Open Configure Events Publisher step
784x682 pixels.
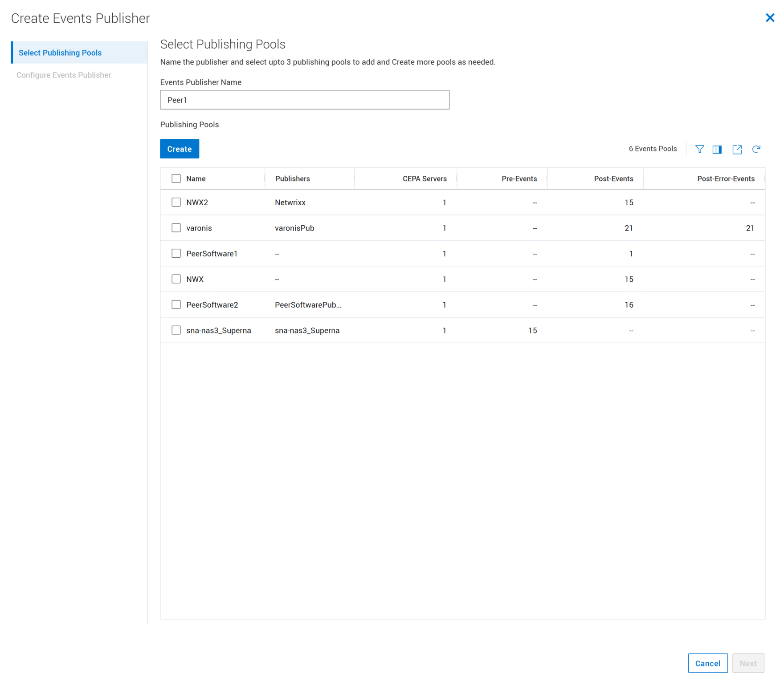click(x=64, y=75)
